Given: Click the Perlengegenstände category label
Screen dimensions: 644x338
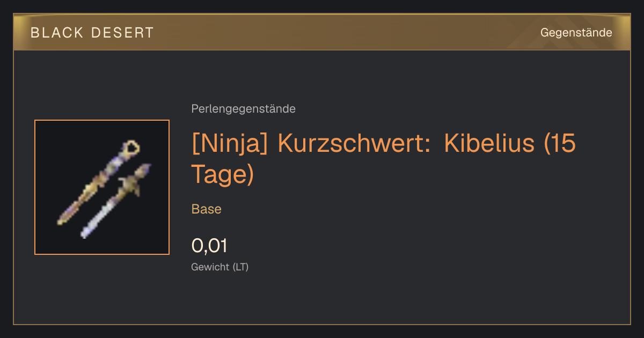Looking at the screenshot, I should 243,109.
